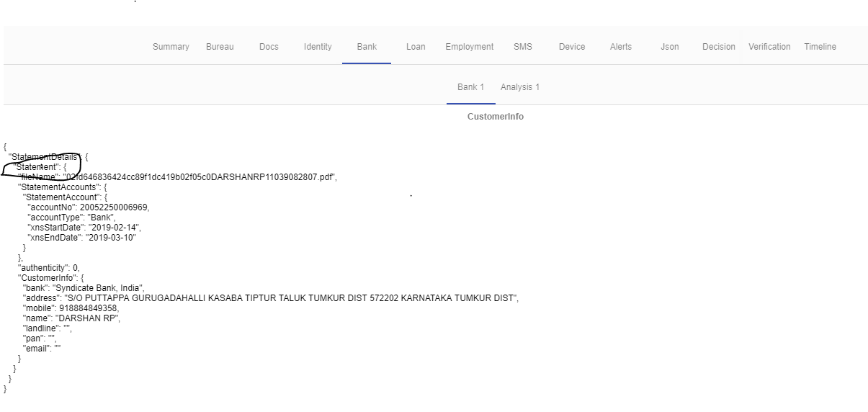The width and height of the screenshot is (868, 412).
Task: Open the Timeline tab
Action: [x=820, y=47]
